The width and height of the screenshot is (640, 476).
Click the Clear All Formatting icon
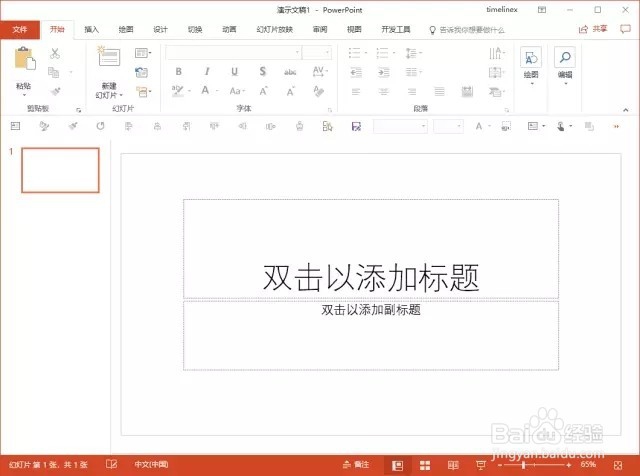coord(318,91)
